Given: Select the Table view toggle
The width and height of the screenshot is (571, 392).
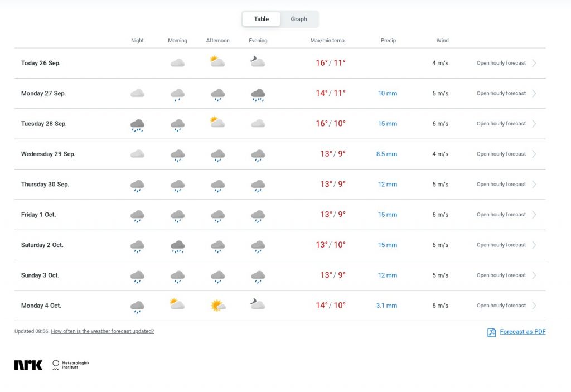Looking at the screenshot, I should pyautogui.click(x=261, y=19).
